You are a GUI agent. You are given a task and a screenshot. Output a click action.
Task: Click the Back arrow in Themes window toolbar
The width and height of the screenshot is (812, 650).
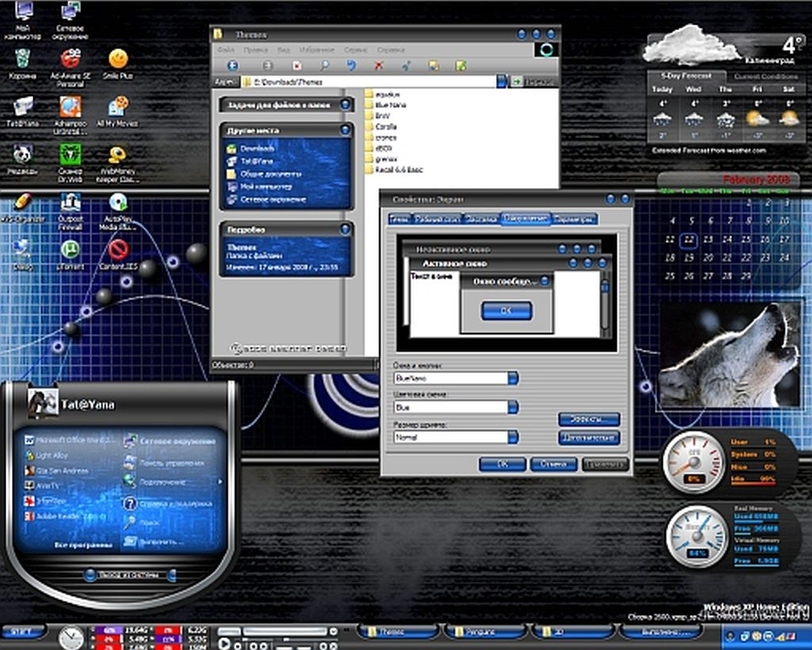233,65
